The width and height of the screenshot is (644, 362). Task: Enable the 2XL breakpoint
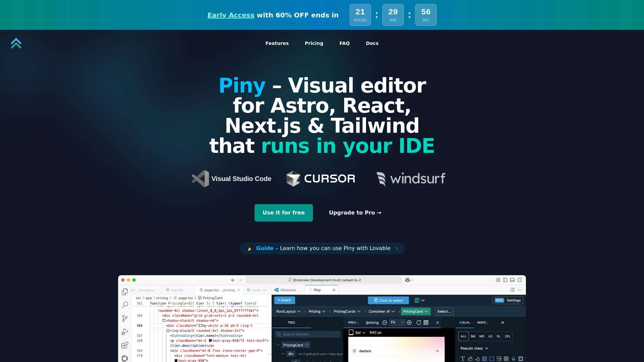[x=508, y=337]
